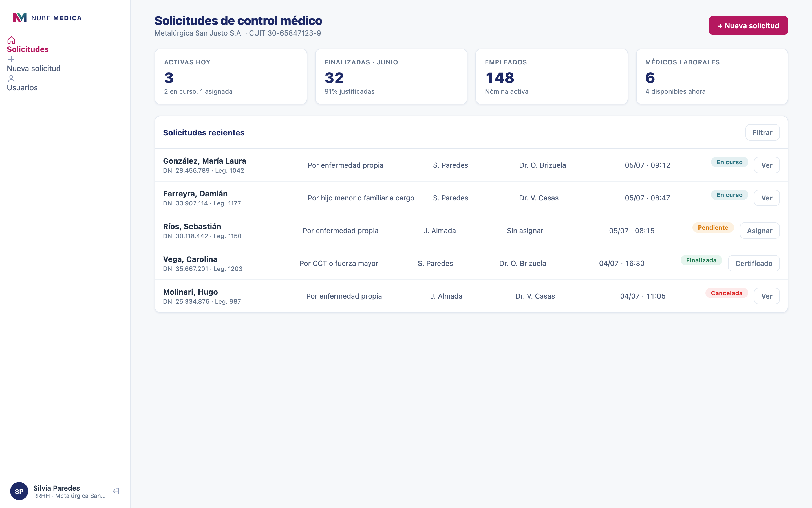Screen dimensions: 812x508
Task: Open the Filtrar button
Action: pyautogui.click(x=762, y=132)
